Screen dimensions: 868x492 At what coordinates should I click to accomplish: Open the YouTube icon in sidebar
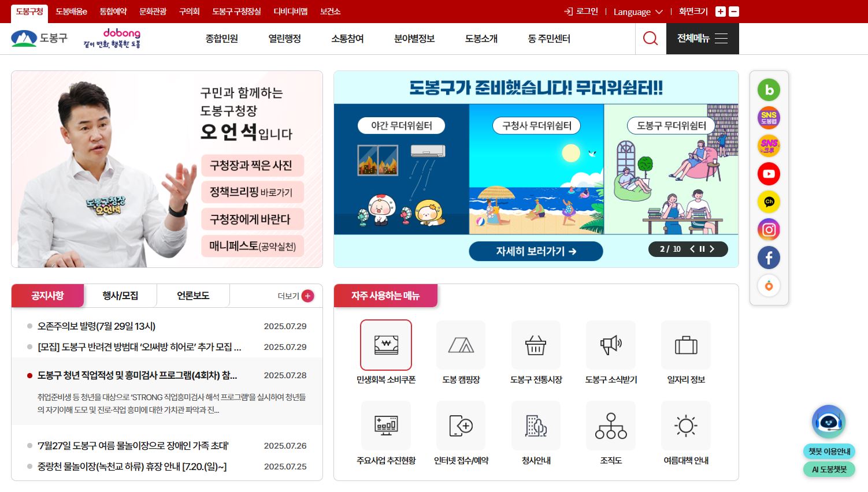click(769, 174)
